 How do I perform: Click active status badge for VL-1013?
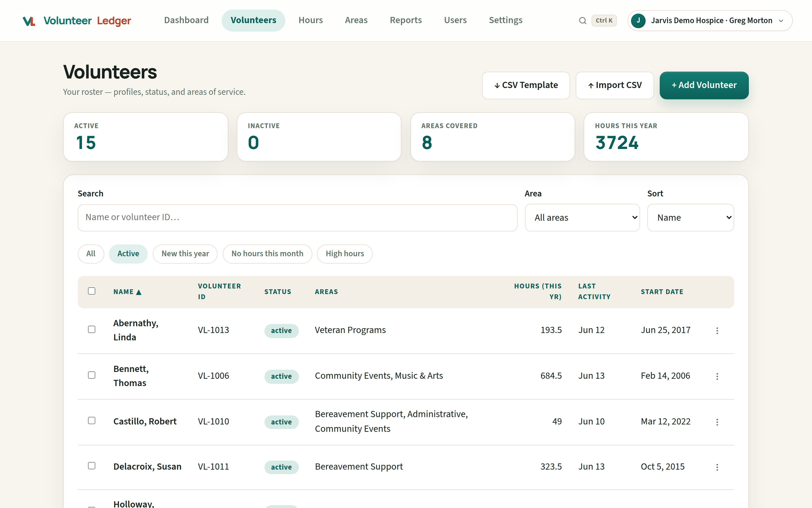tap(281, 330)
